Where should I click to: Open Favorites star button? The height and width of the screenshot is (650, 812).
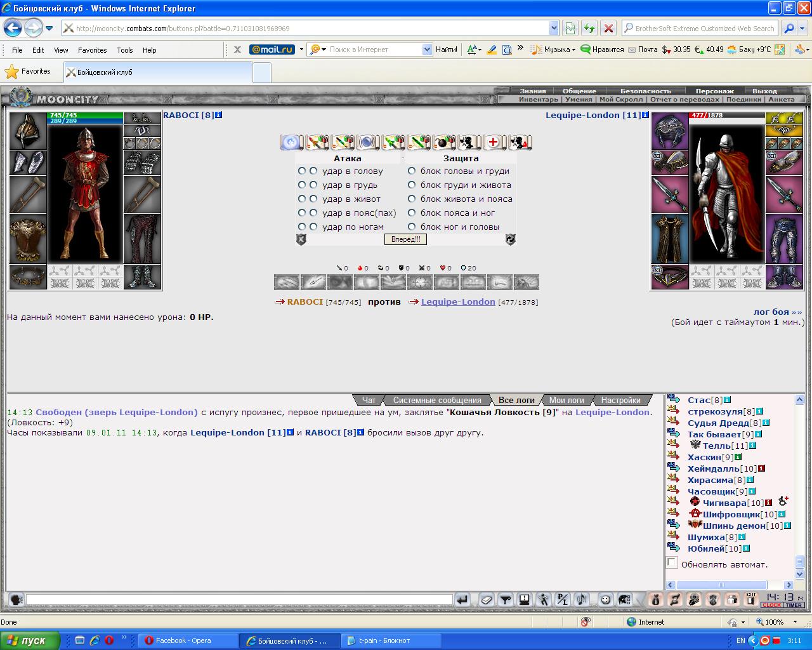(x=29, y=72)
